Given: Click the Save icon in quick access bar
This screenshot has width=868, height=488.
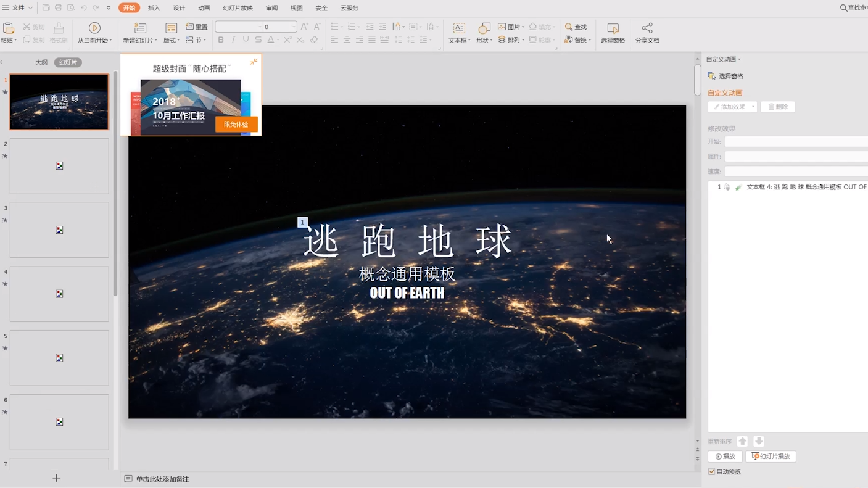Looking at the screenshot, I should 46,8.
